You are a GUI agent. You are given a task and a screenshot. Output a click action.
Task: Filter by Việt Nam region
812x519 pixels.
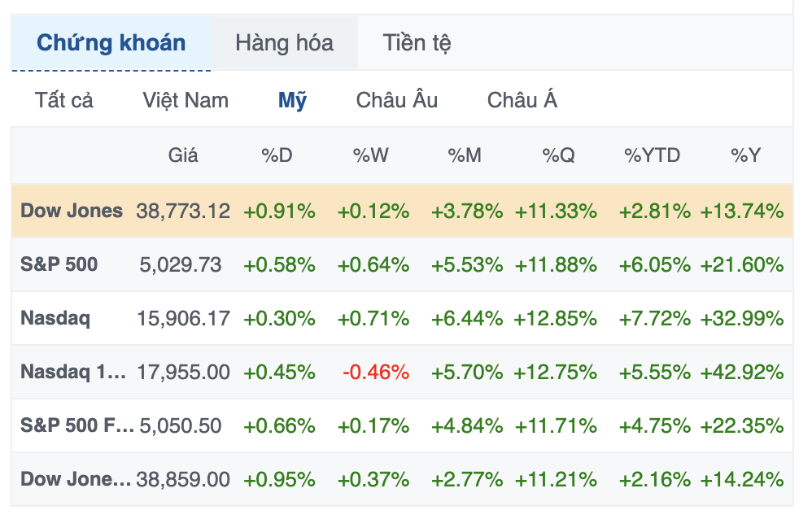[186, 100]
